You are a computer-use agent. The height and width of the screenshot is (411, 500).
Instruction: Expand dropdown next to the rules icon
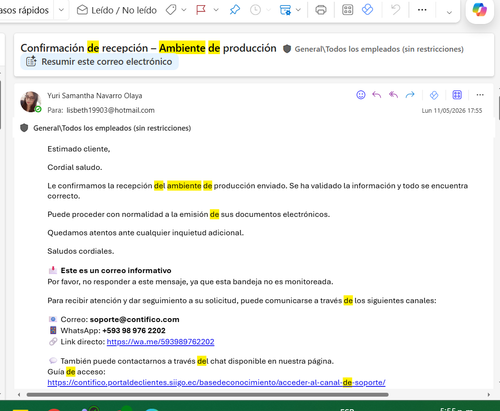tap(298, 10)
